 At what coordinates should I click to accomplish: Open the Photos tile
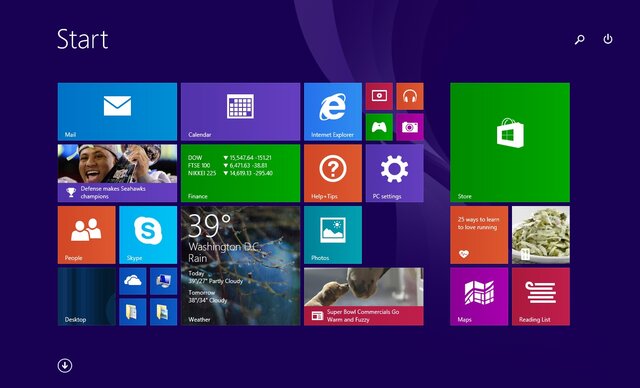[333, 235]
